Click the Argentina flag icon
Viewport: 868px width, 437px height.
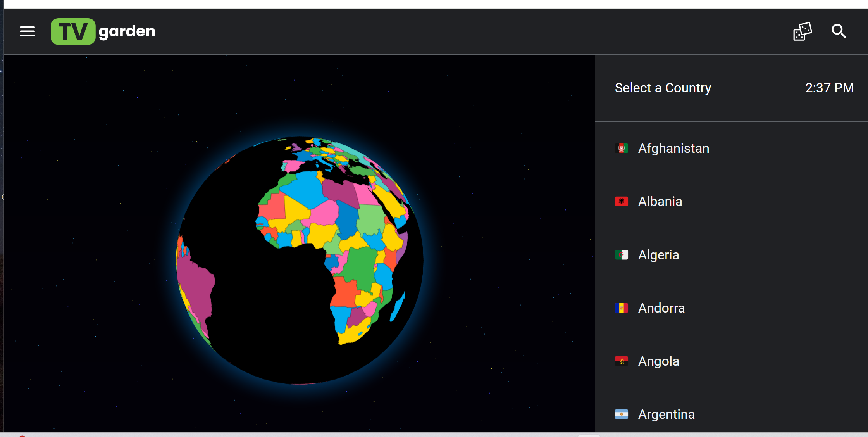tap(621, 414)
